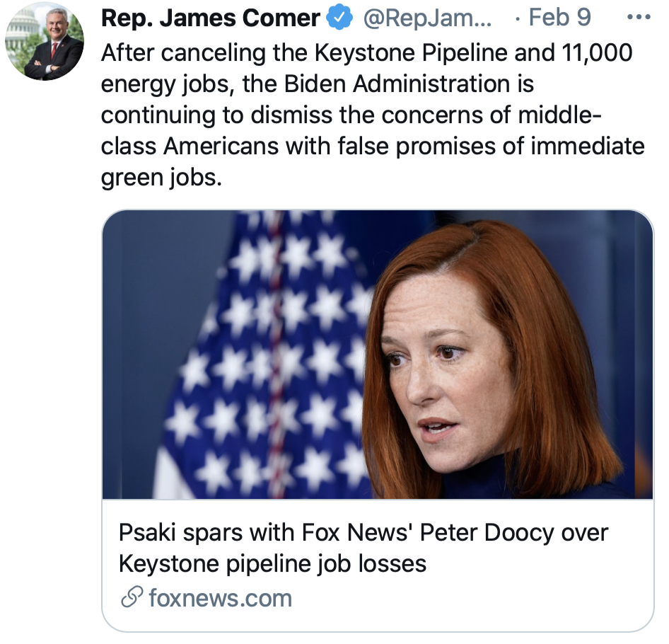Screen dimensions: 669x644
Task: Click "Keystone pipeline job losses" headline line
Action: (273, 563)
